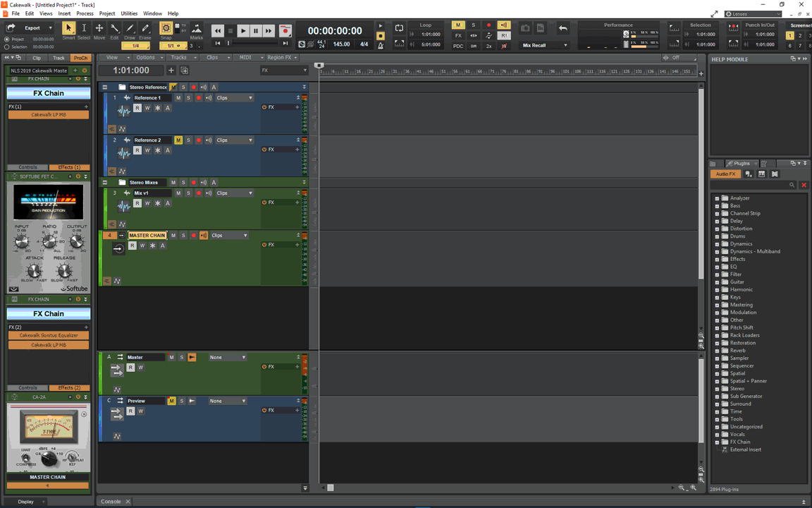
Task: Choose the Select tool in toolbar
Action: click(x=84, y=28)
